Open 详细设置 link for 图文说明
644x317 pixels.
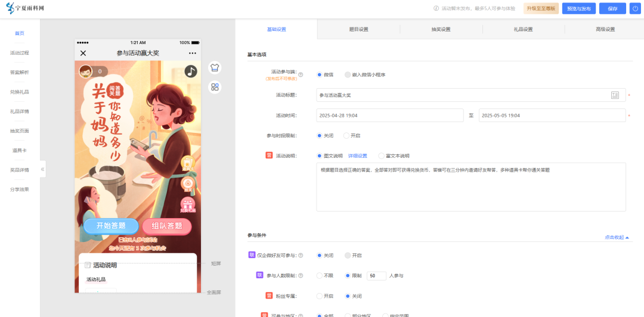pos(358,156)
